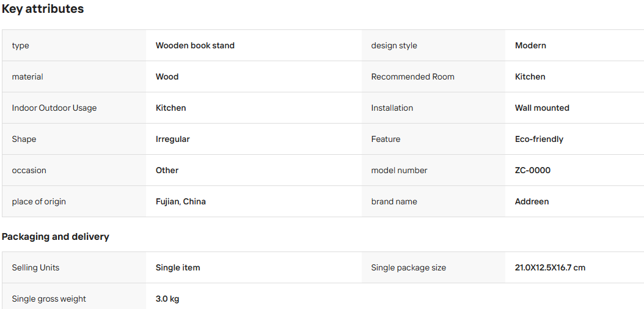644x309 pixels.
Task: Click the Irregular shape value
Action: pyautogui.click(x=172, y=140)
